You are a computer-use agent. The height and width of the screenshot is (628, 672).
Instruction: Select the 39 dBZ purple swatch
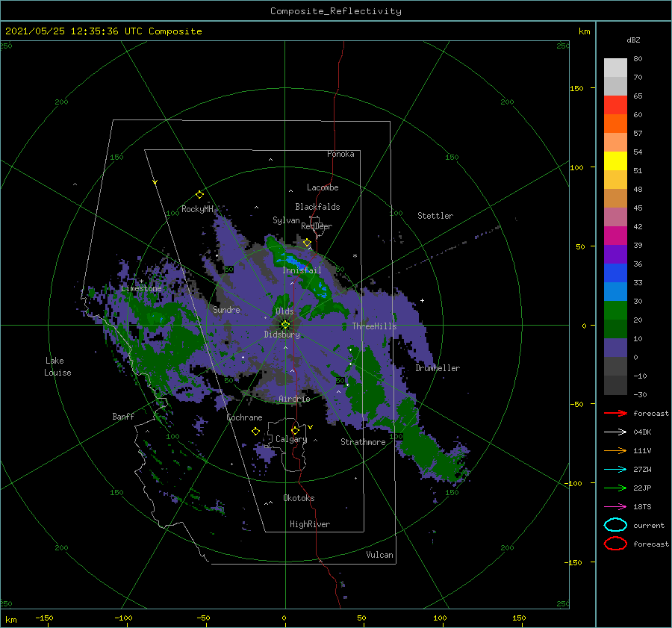click(615, 254)
